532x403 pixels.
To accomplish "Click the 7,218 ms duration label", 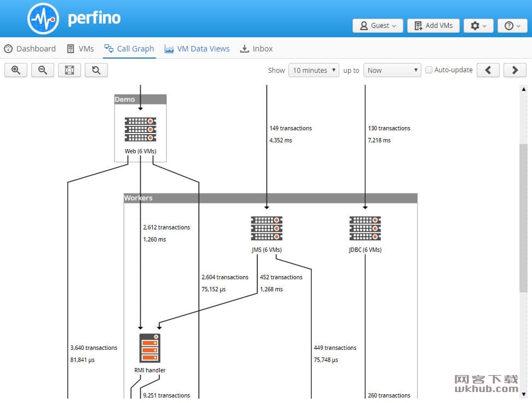I will pos(379,140).
